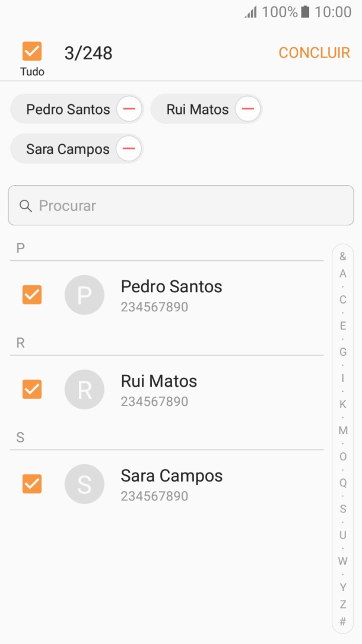Tap CONCLUIR to confirm selection

coord(314,52)
